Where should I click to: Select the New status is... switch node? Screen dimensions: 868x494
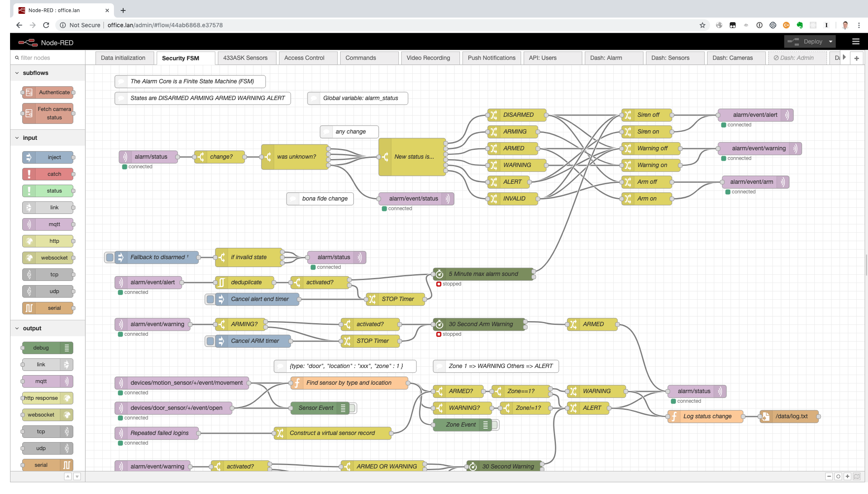coord(412,157)
